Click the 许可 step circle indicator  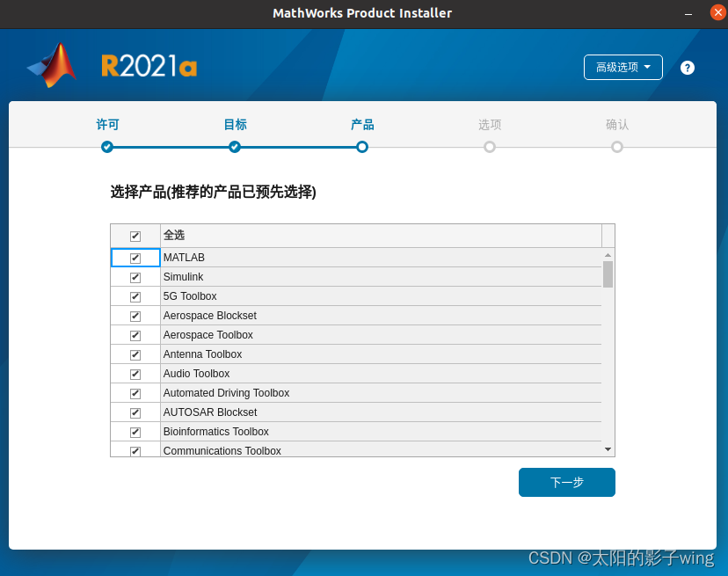[x=107, y=147]
